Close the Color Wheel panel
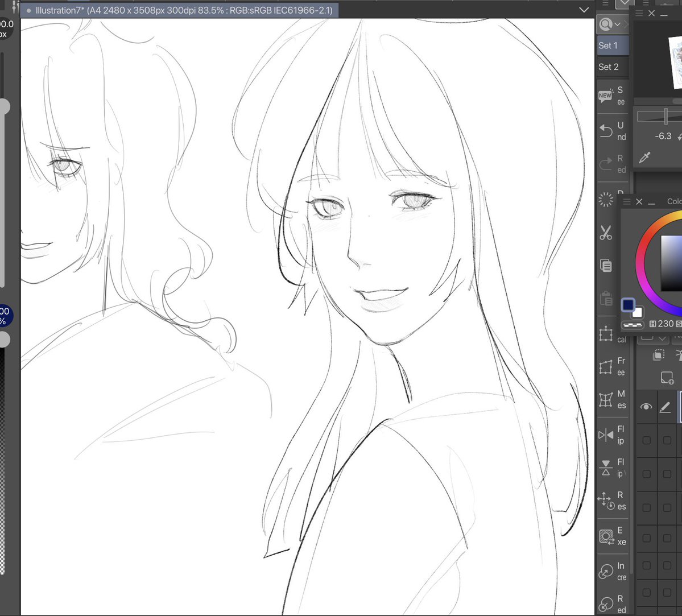 [x=639, y=201]
